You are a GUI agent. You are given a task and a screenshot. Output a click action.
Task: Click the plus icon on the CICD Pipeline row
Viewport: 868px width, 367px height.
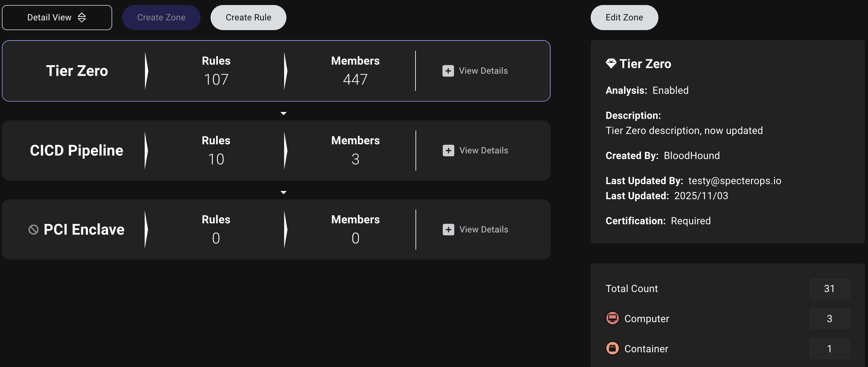[448, 151]
